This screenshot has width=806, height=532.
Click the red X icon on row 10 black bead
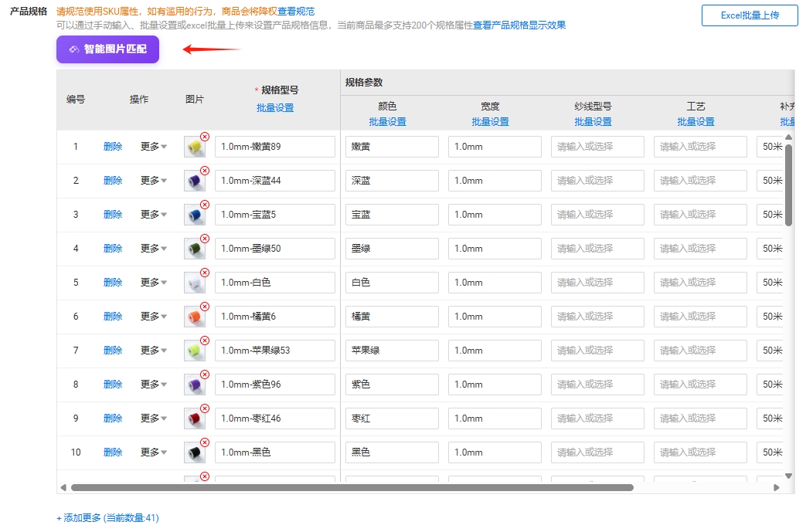204,442
